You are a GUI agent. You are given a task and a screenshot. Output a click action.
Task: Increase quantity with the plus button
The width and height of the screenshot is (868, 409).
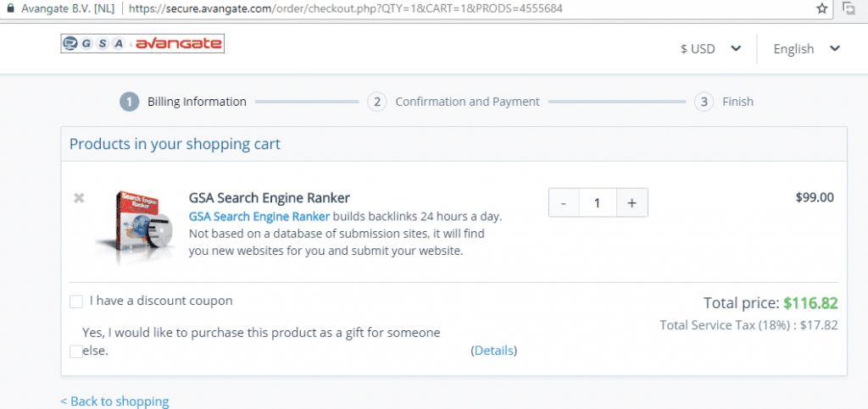(632, 203)
